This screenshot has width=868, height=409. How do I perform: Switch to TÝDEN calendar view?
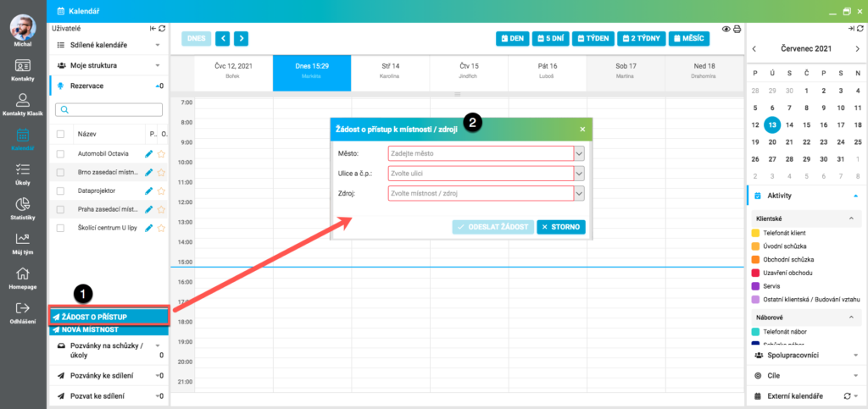(x=593, y=39)
